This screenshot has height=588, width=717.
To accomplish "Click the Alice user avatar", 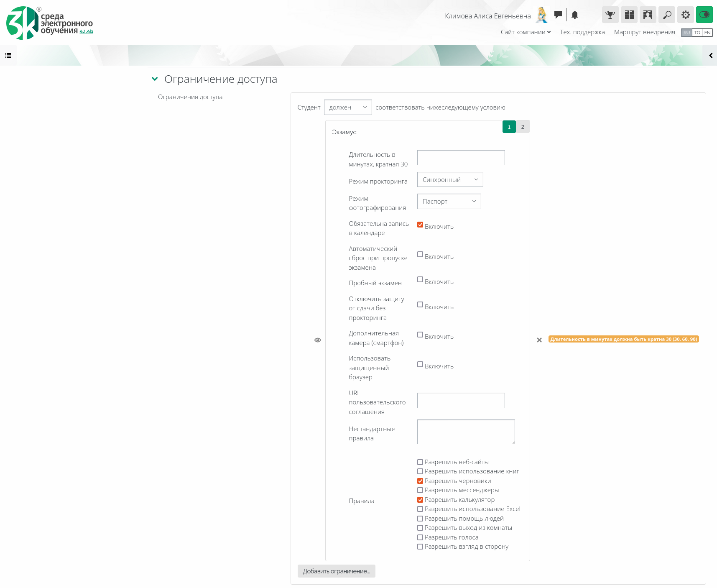I will point(542,15).
